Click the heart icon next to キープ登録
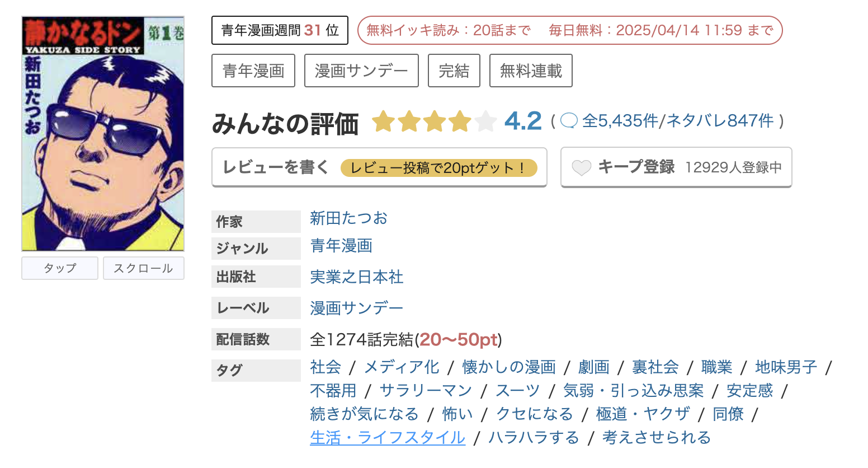868x468 pixels. pyautogui.click(x=582, y=167)
